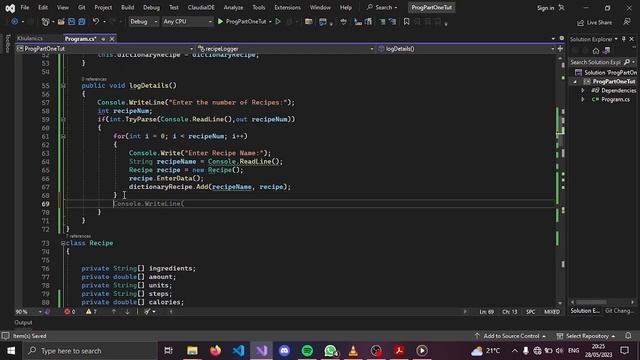The width and height of the screenshot is (640, 360).
Task: Click the Search box in title bar
Action: [x=382, y=7]
